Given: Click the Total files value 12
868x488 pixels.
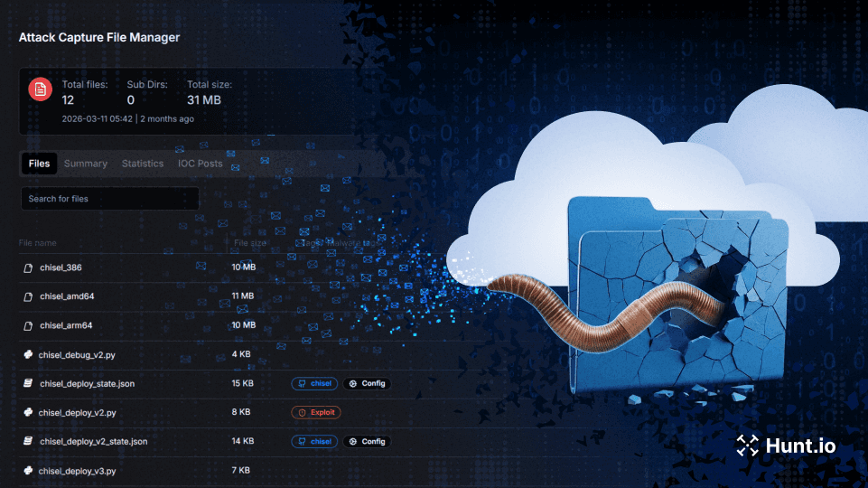Looking at the screenshot, I should pyautogui.click(x=68, y=100).
